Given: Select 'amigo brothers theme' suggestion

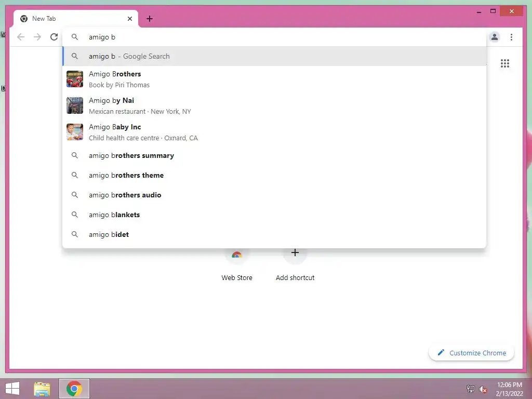Looking at the screenshot, I should pos(274,175).
